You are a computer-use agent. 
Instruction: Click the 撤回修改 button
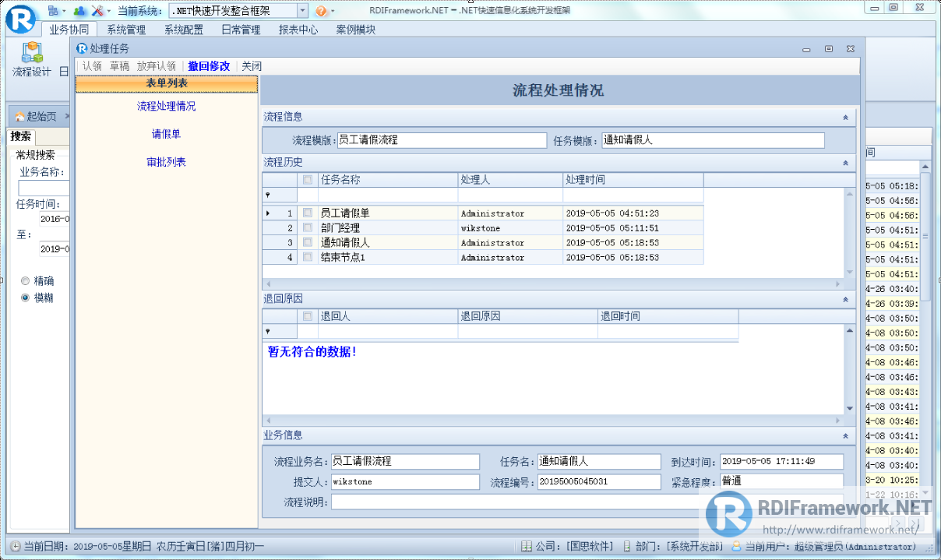(209, 65)
